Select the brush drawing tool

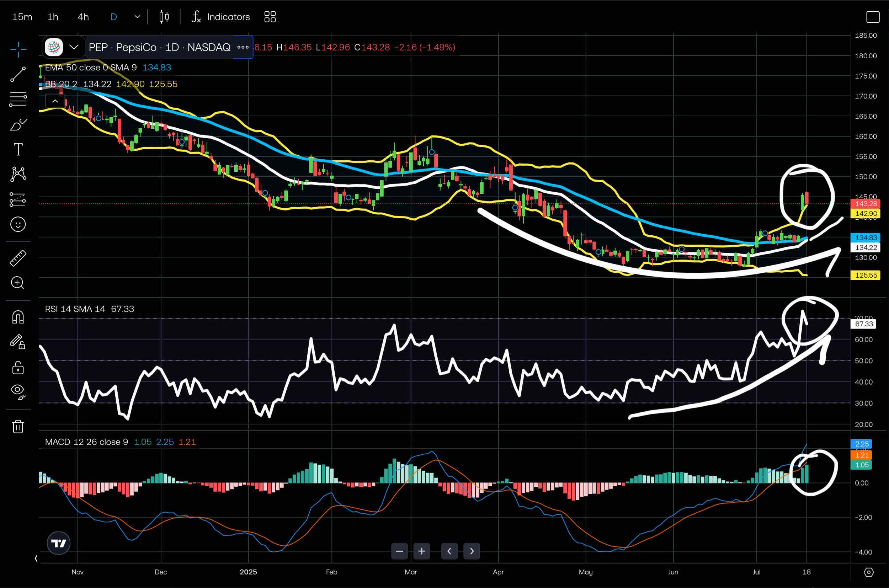point(18,124)
